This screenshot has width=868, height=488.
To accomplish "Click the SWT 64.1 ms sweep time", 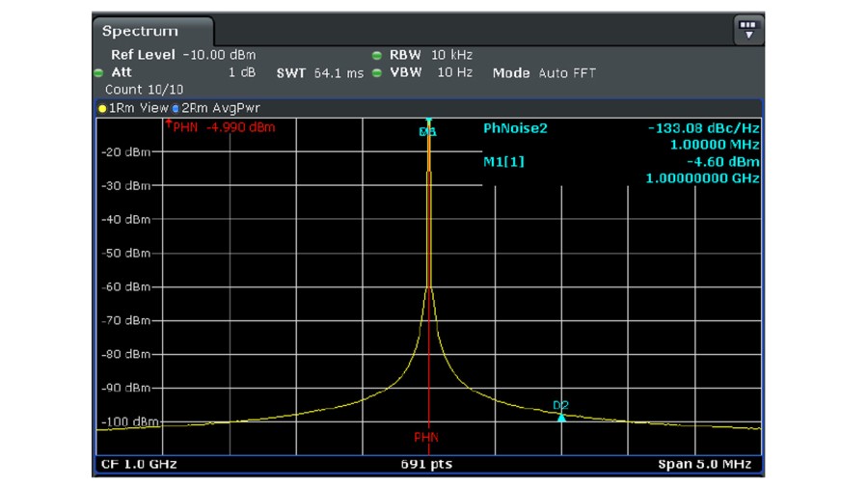I will point(320,73).
